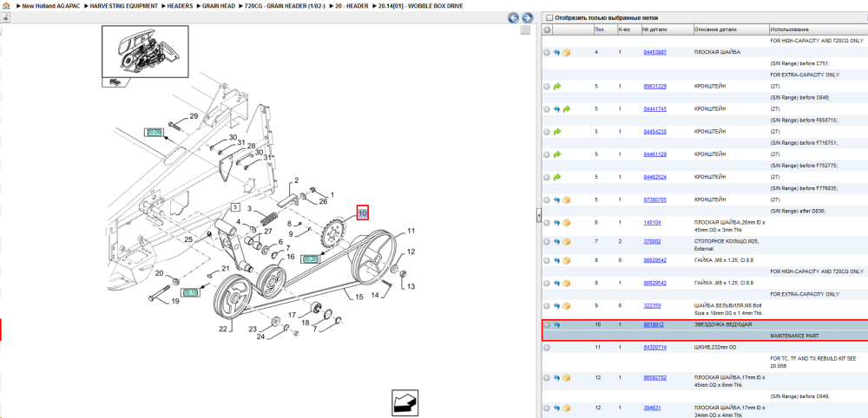Select callout 10 on the diagram
Screen dimensions: 868x418
click(363, 212)
